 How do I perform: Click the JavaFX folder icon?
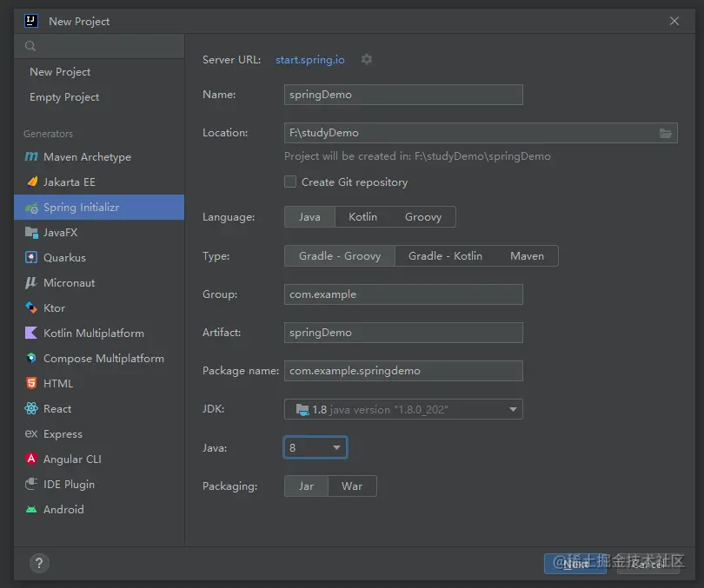(x=31, y=232)
